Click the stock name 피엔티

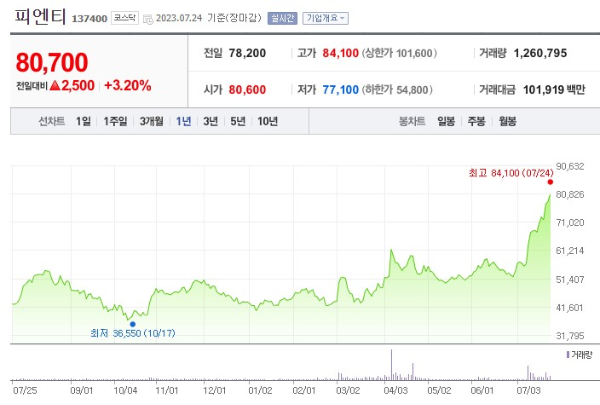[x=40, y=17]
